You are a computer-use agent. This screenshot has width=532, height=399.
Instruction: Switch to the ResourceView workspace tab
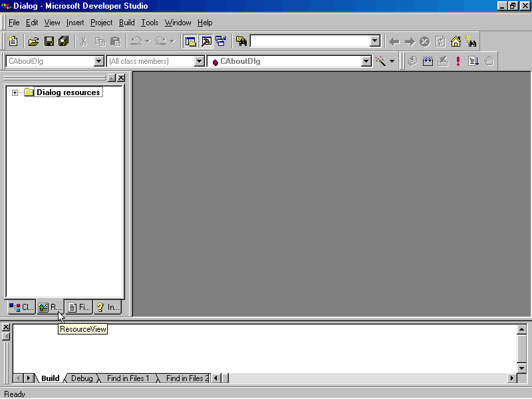[50, 307]
